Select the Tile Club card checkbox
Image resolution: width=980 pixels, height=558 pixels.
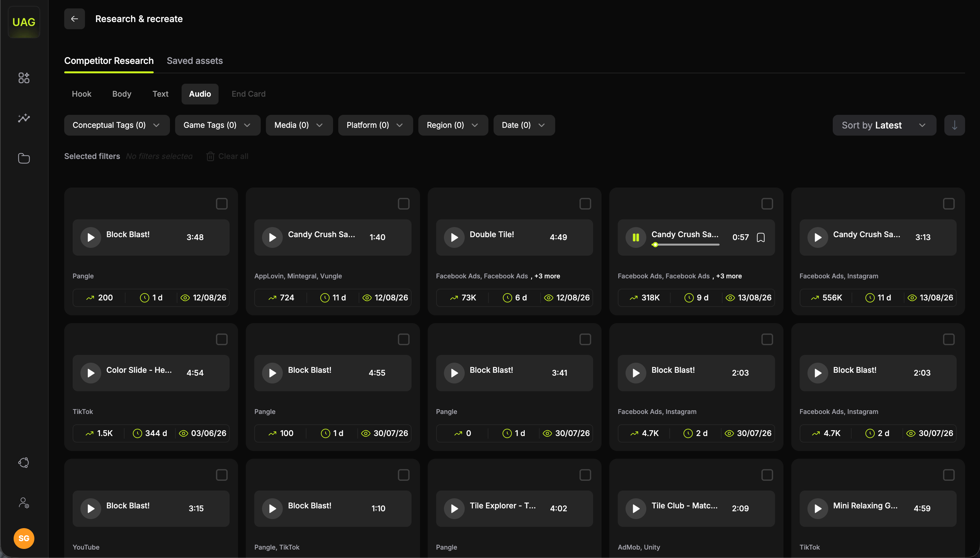coord(767,475)
